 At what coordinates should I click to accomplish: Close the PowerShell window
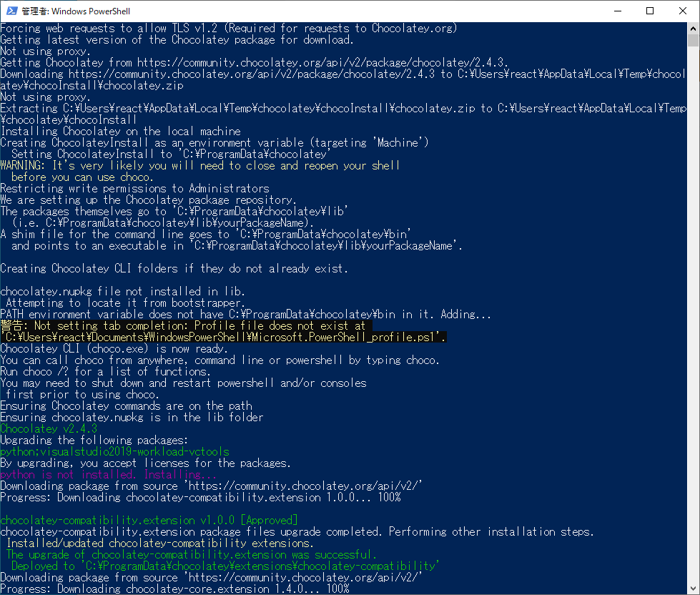coord(683,11)
